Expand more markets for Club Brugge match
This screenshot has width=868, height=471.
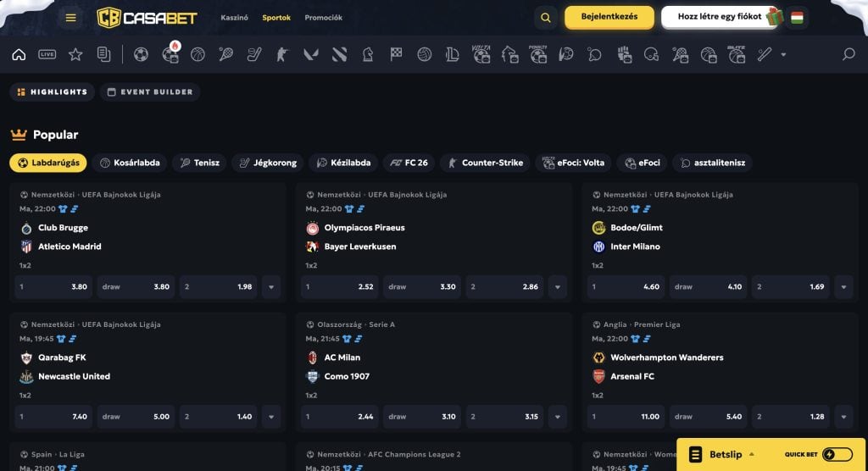click(271, 287)
